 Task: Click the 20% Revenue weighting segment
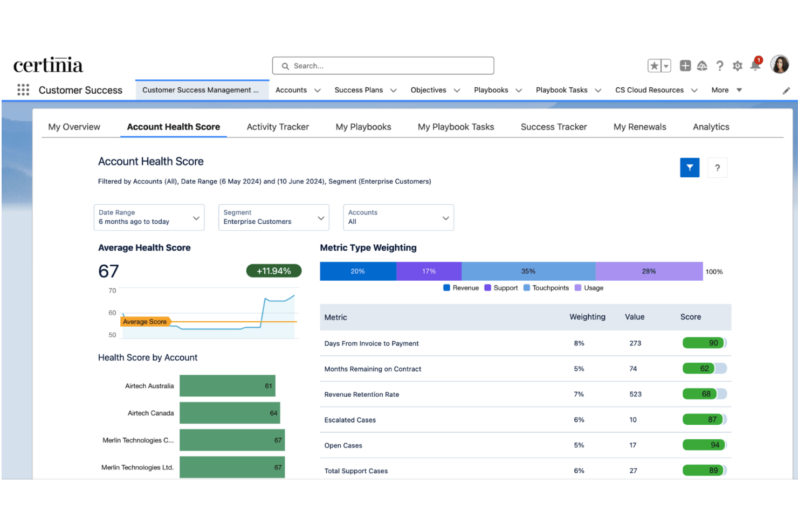[358, 271]
